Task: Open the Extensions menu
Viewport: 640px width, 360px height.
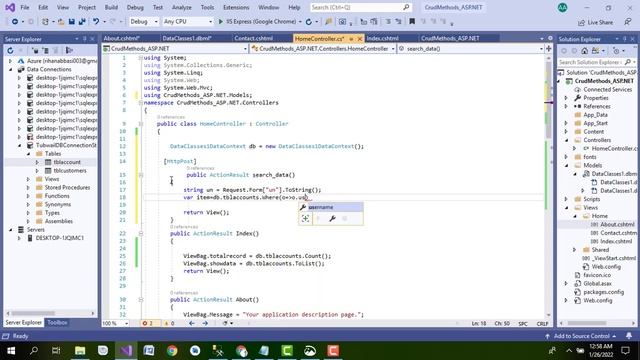Action: pos(236,7)
